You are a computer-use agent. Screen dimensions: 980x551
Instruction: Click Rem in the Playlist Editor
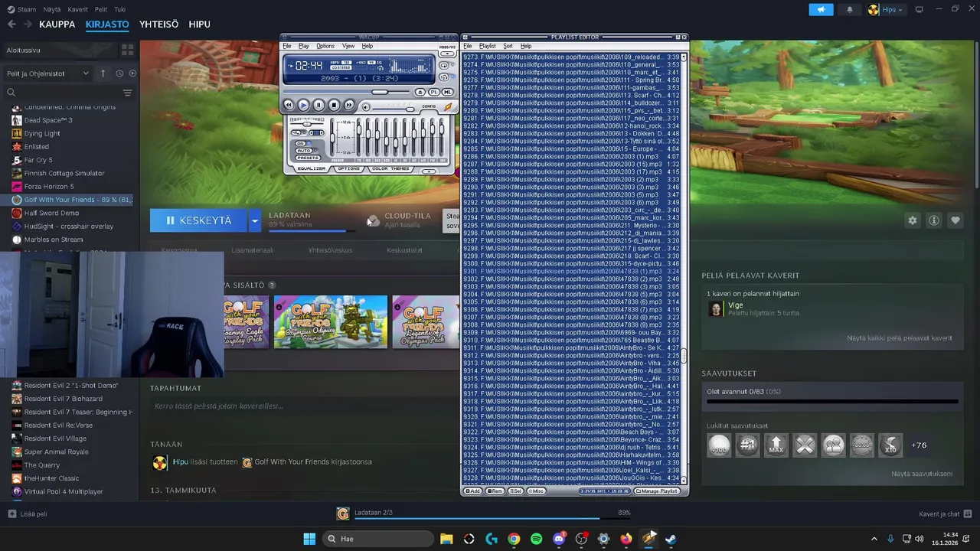[x=495, y=491]
